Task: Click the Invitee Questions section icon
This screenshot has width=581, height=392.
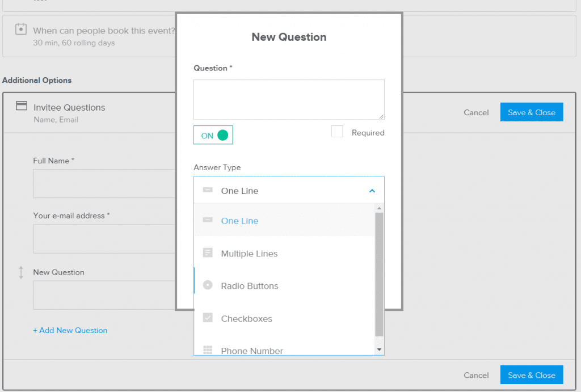Action: (21, 106)
